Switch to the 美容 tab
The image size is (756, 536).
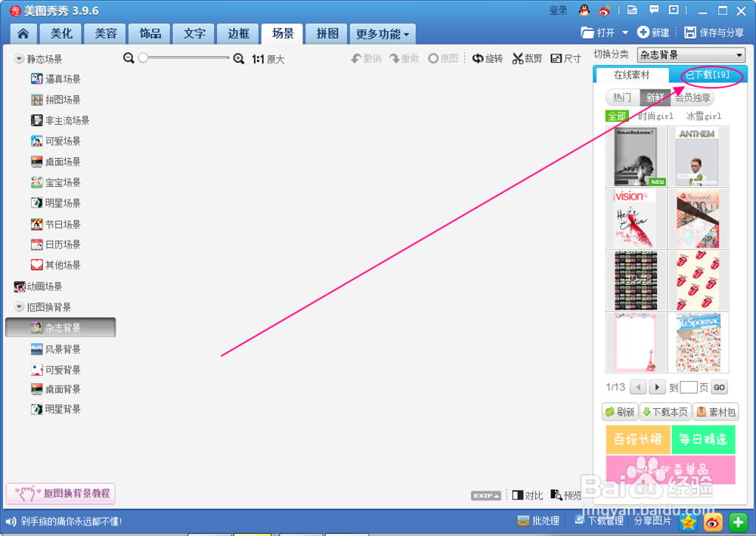[106, 34]
